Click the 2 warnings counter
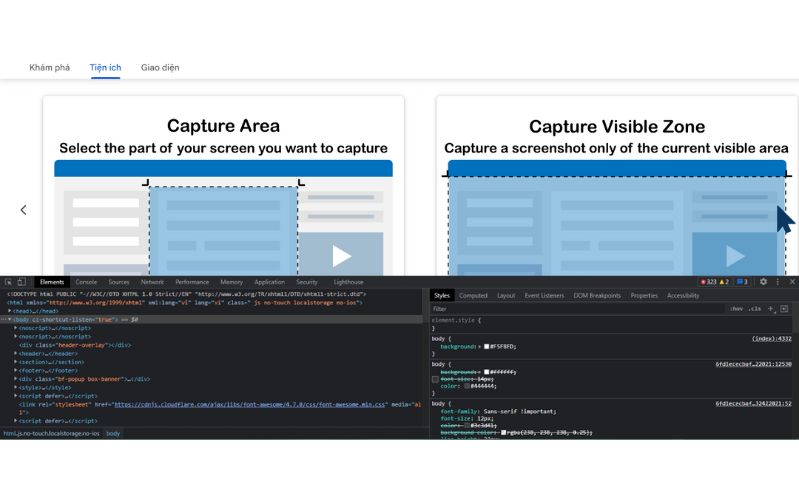 coord(724,282)
